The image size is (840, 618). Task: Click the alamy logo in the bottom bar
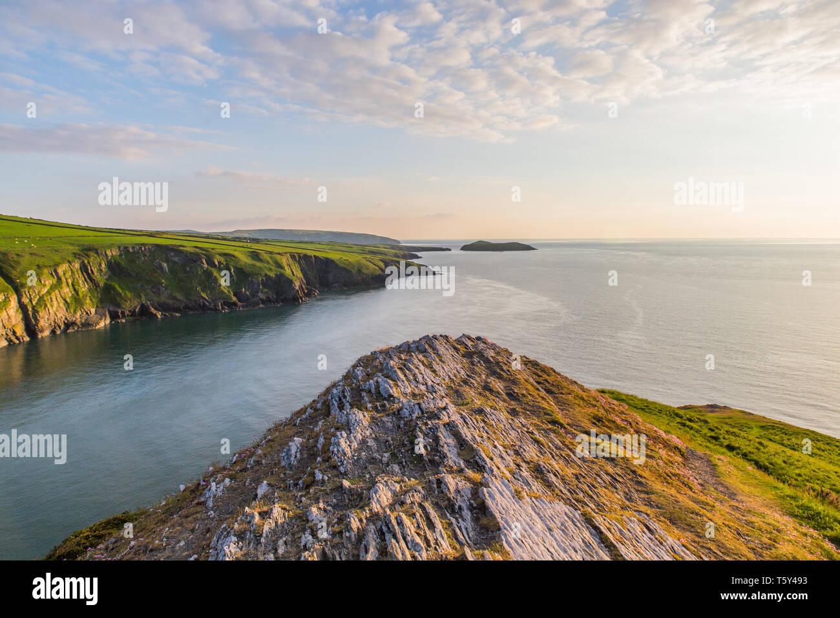click(x=65, y=589)
